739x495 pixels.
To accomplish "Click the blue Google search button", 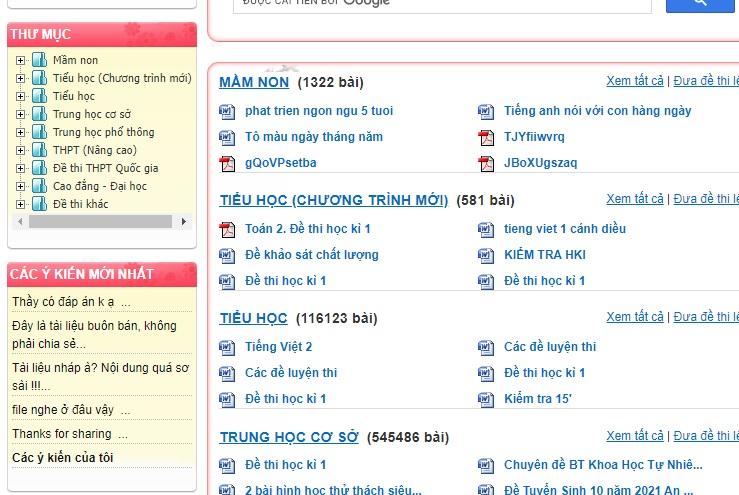I will [x=701, y=4].
